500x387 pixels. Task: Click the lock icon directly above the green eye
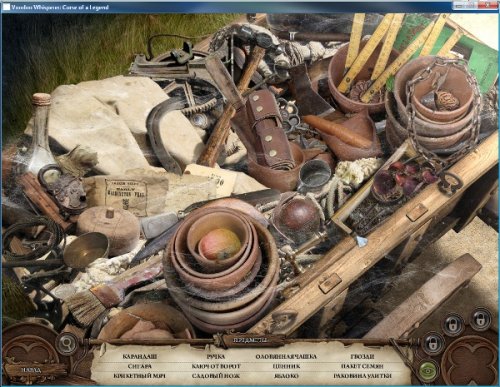433,343
